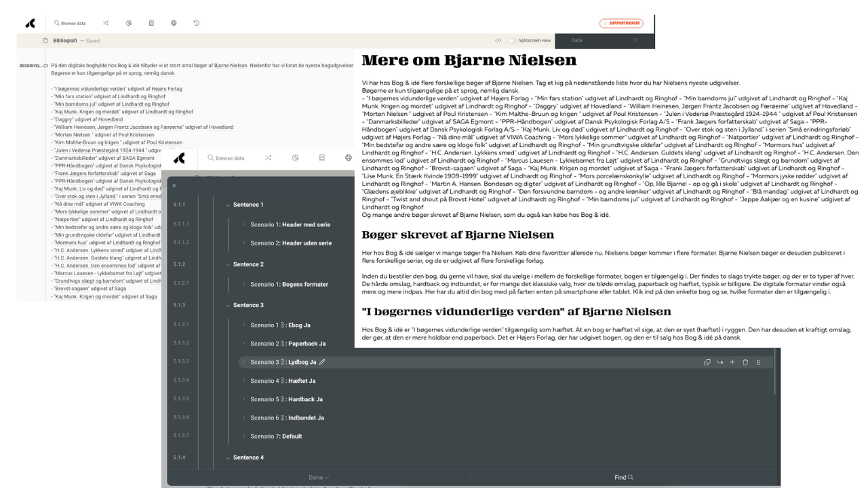The height and width of the screenshot is (488, 868).
Task: Click row number 5.1.4
Action: point(179,457)
